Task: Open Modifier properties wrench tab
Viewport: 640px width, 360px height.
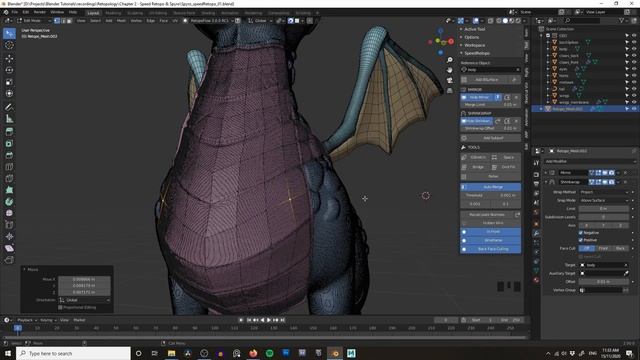Action: click(x=536, y=233)
